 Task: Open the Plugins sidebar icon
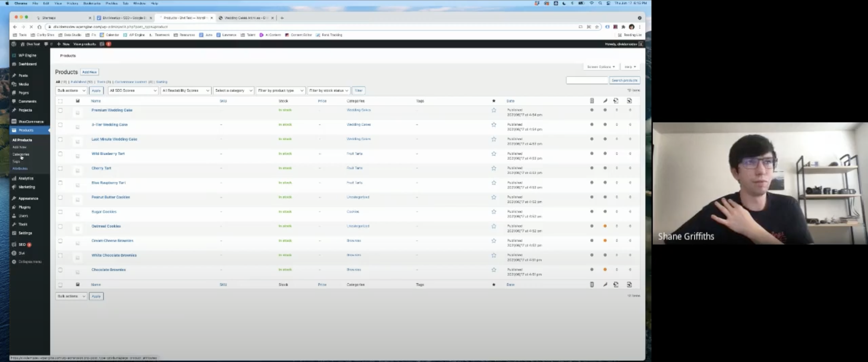[x=14, y=207]
